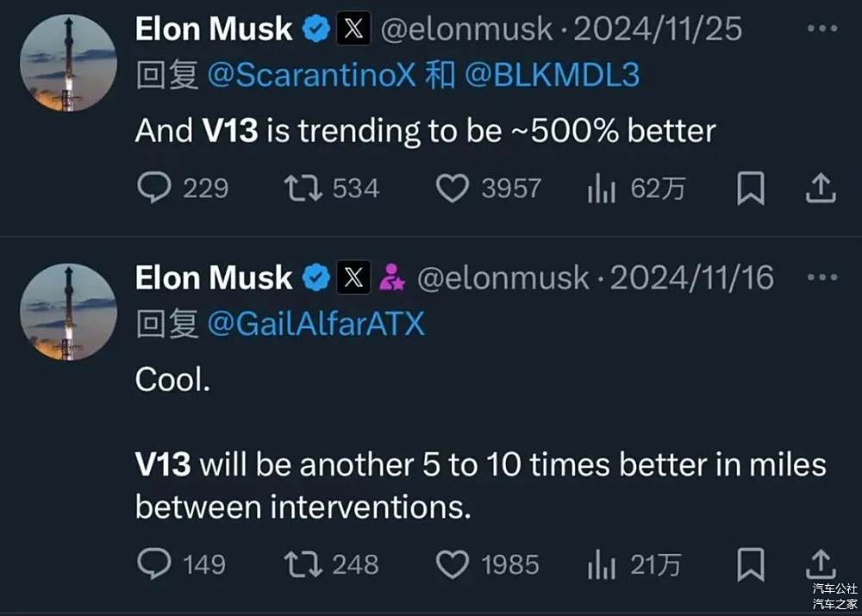Bookmark the 2024/11/25 tweet

(x=751, y=188)
